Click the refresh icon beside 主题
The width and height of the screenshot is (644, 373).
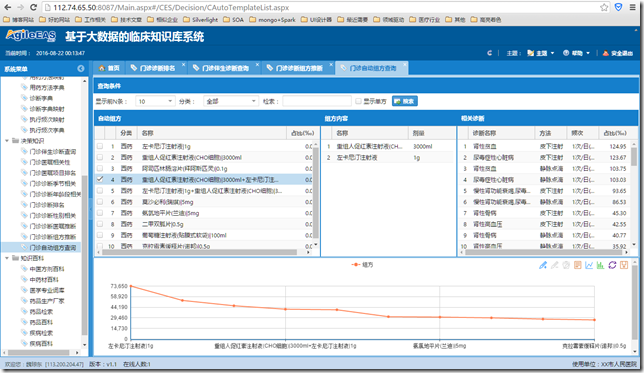(x=490, y=53)
